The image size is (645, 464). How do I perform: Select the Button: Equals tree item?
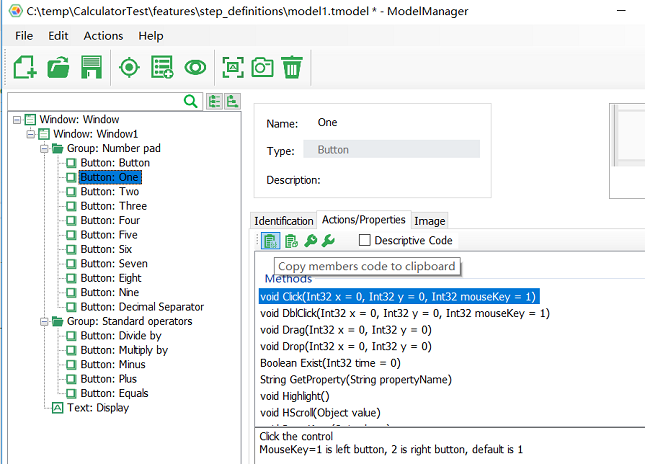coord(113,393)
